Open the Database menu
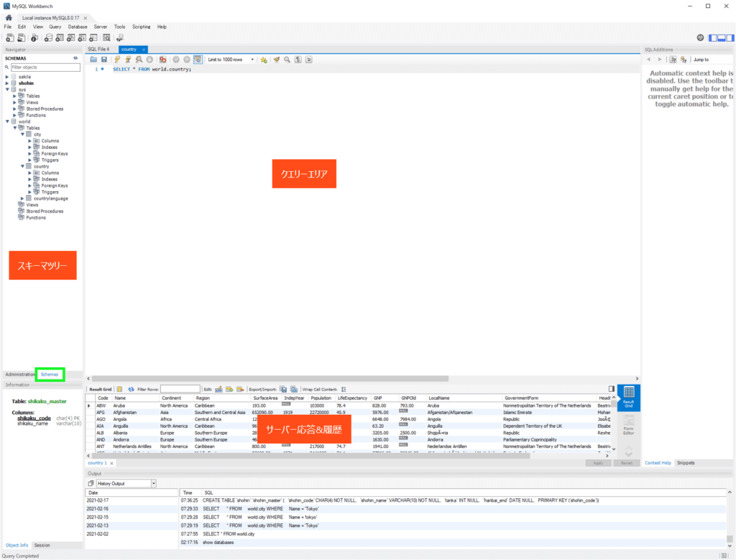 coord(78,27)
